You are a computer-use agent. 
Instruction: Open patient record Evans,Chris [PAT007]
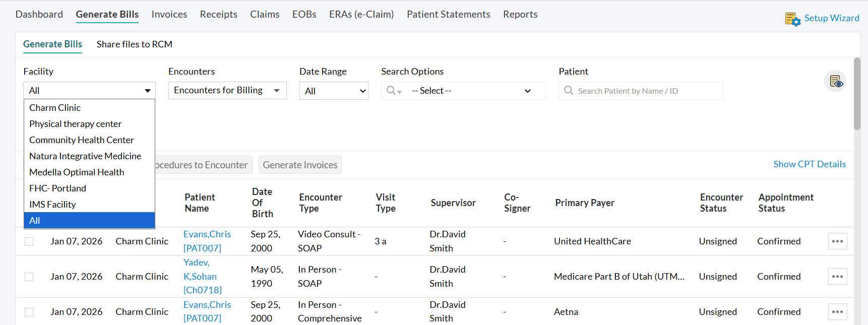coord(207,241)
